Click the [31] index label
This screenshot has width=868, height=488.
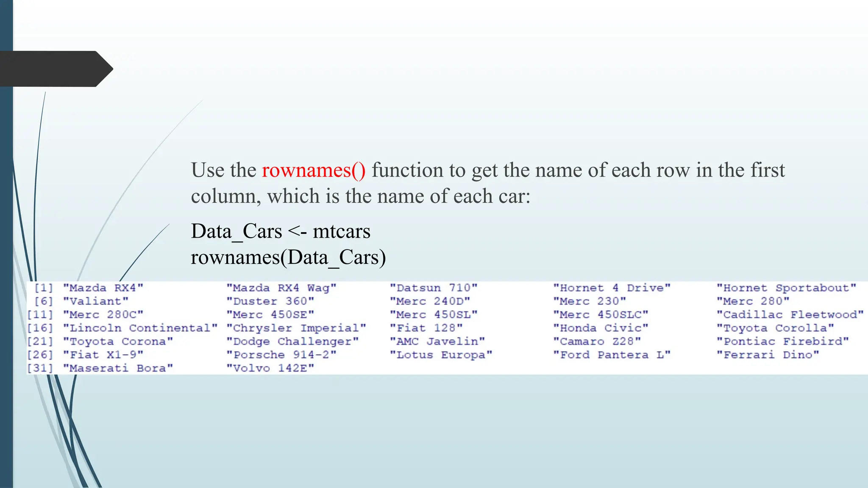pyautogui.click(x=40, y=368)
